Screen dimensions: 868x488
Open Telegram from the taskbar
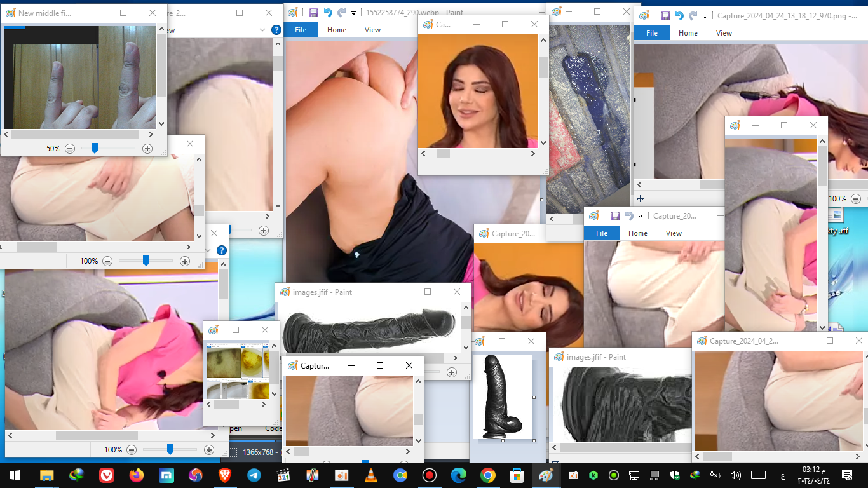coord(254,475)
